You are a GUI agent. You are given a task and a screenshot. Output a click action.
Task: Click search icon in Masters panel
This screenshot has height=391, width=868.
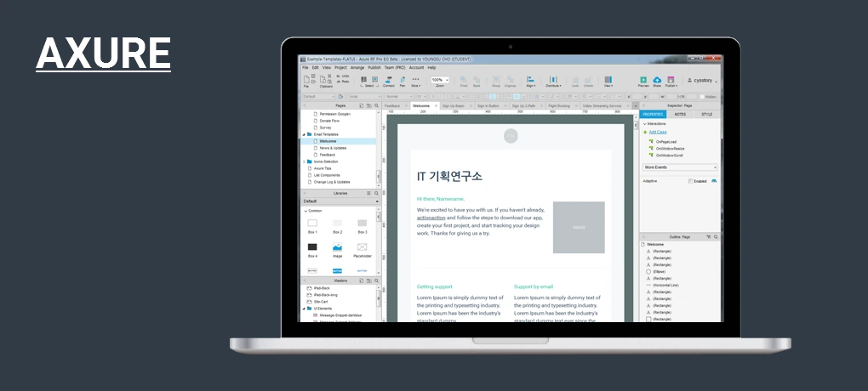coord(376,281)
